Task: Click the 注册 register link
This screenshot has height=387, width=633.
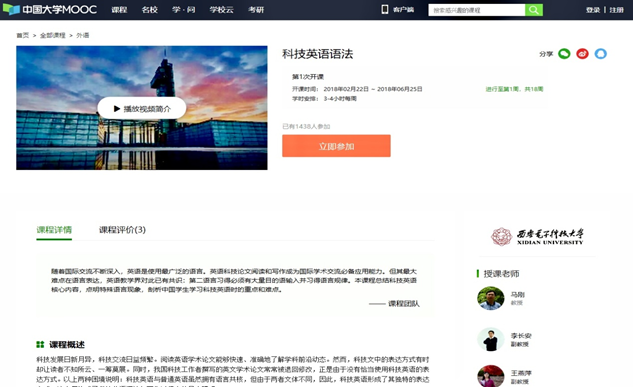Action: 616,10
